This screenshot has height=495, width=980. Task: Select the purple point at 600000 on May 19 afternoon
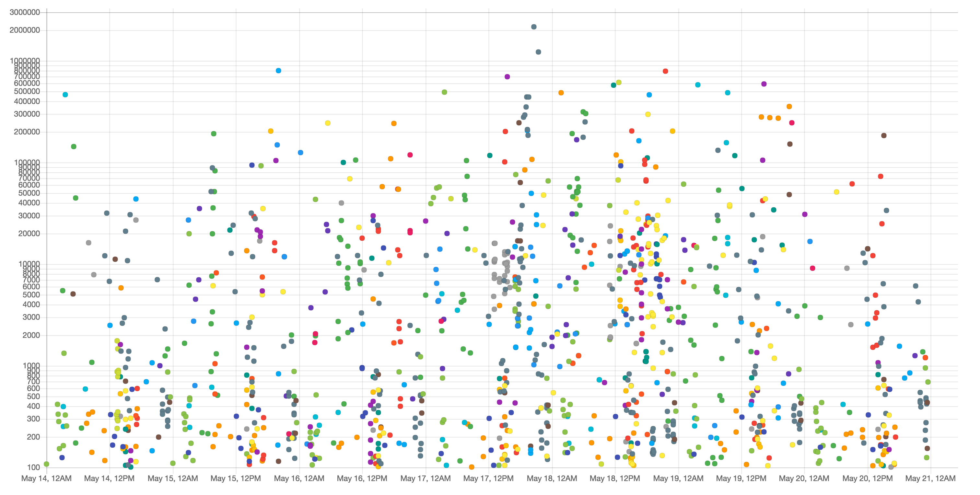[x=764, y=84]
